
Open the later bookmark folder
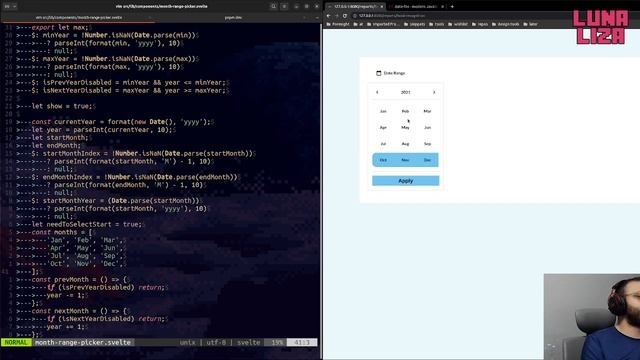[x=530, y=24]
